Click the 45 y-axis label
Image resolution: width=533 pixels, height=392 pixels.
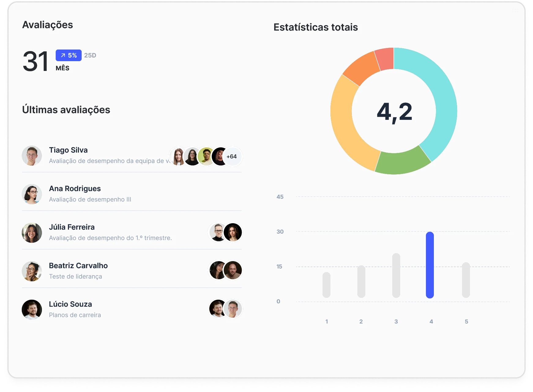[x=280, y=197]
